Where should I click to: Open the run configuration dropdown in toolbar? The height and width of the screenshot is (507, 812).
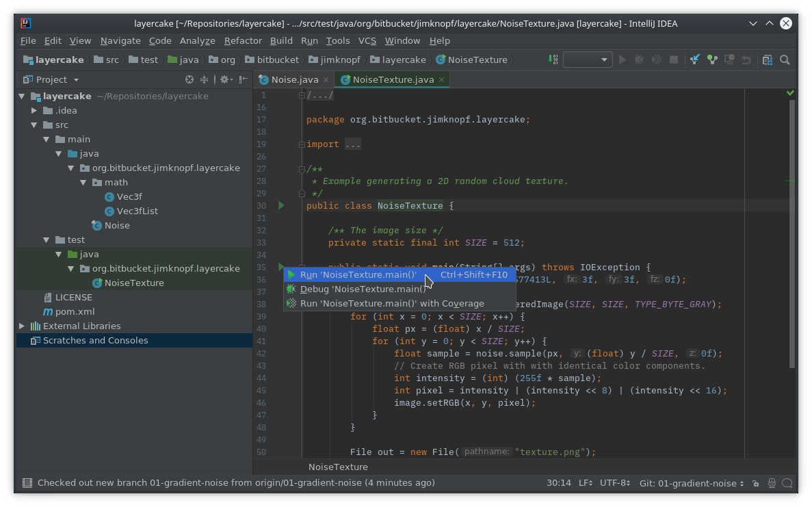click(x=587, y=60)
